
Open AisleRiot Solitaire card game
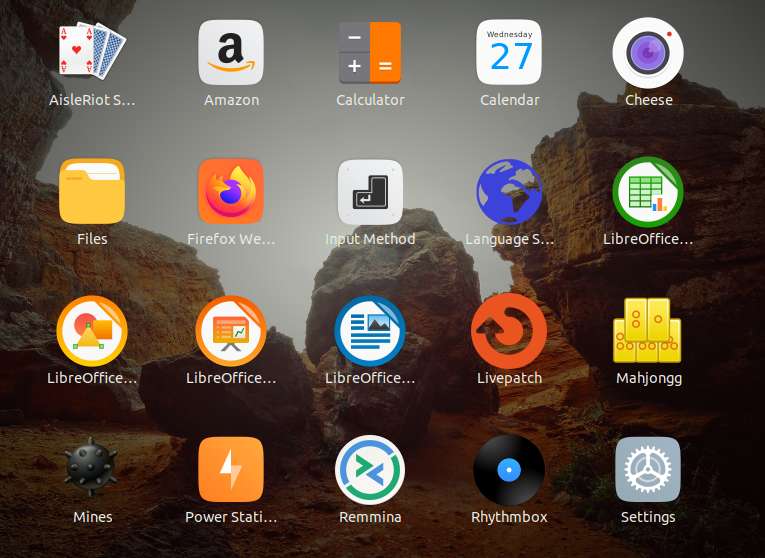[x=92, y=51]
